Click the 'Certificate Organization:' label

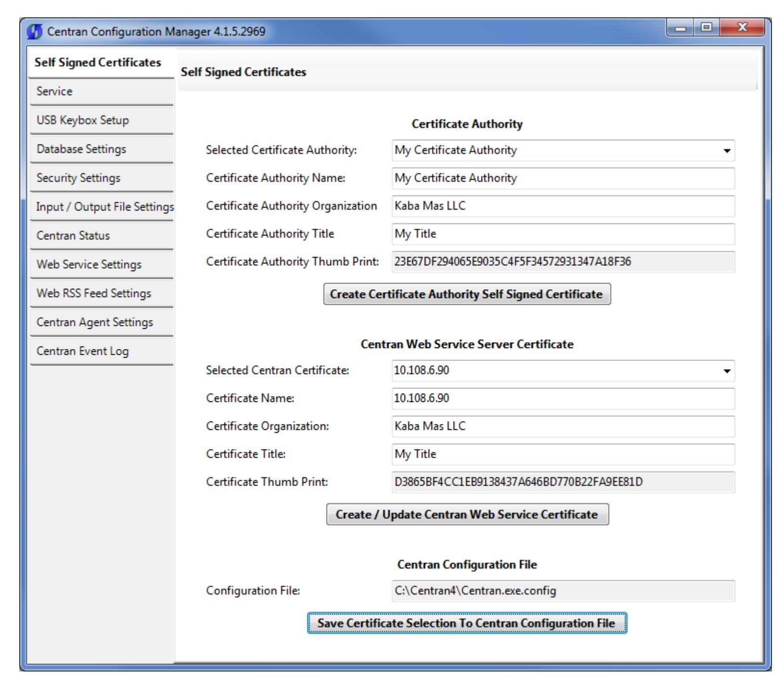(x=268, y=426)
